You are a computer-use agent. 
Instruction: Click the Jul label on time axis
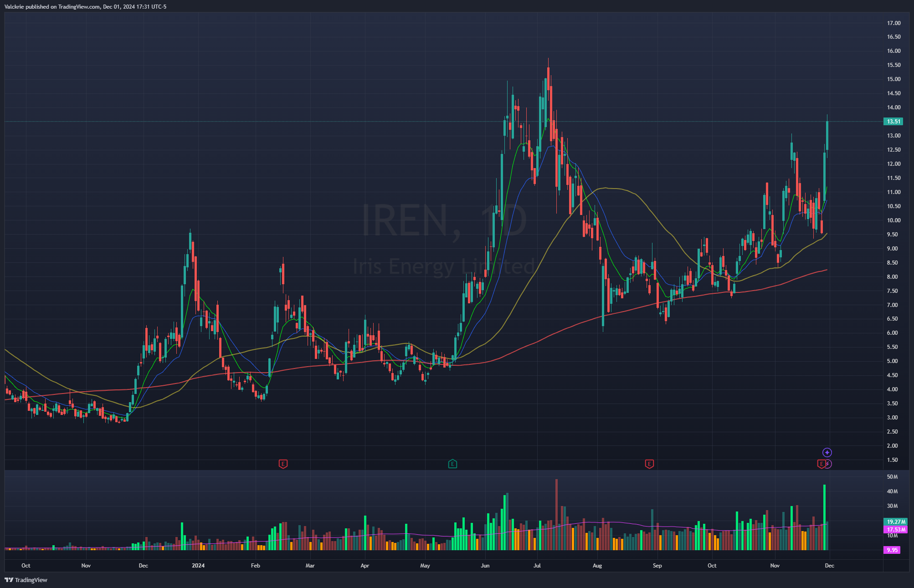[537, 566]
